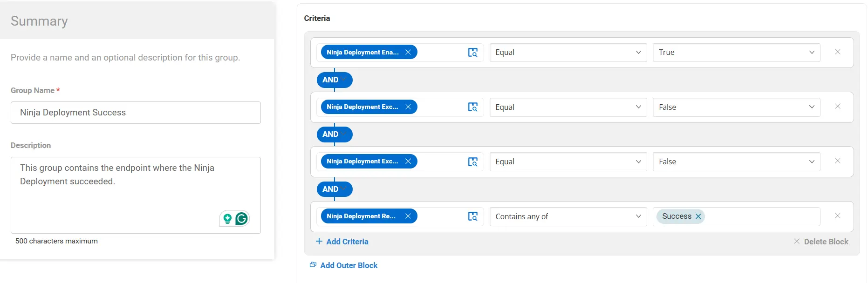Click the Group Name input field
This screenshot has width=868, height=283.
[136, 113]
